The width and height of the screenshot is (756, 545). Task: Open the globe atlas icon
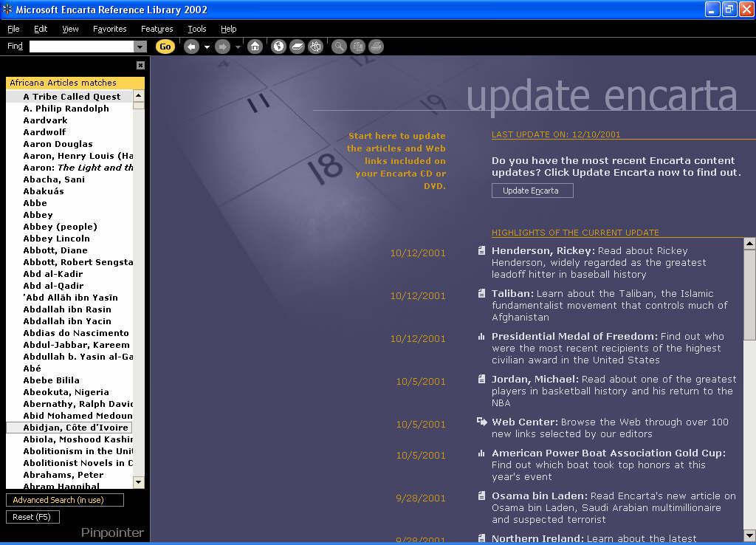point(278,47)
